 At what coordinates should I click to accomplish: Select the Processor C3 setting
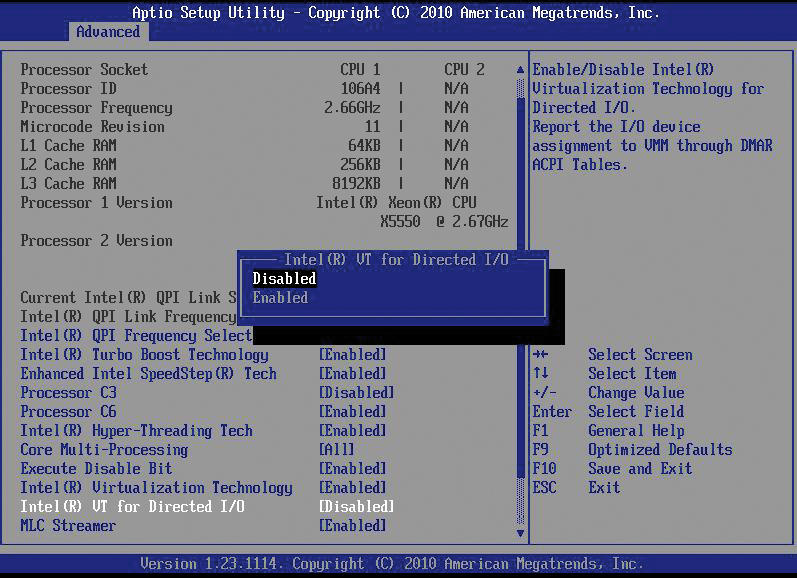pyautogui.click(x=69, y=392)
